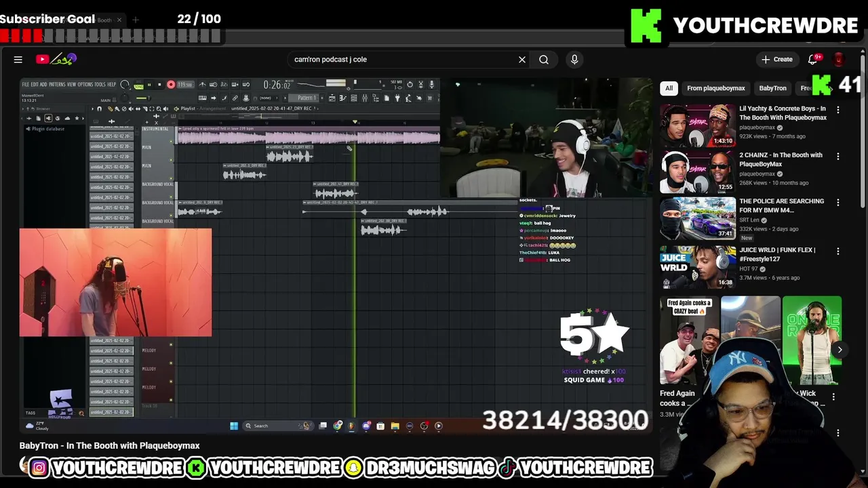This screenshot has width=868, height=488.
Task: Add new pattern with plus button
Action: 322,98
